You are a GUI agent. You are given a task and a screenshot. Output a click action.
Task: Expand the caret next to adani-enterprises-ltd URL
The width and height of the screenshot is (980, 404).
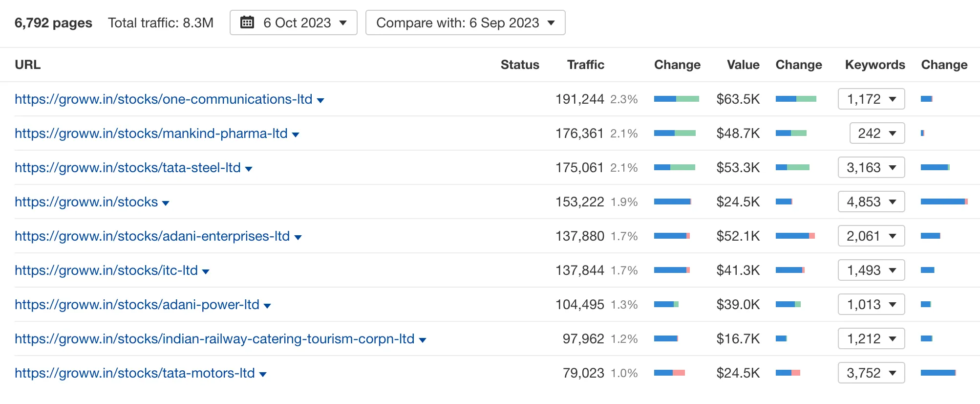click(298, 238)
